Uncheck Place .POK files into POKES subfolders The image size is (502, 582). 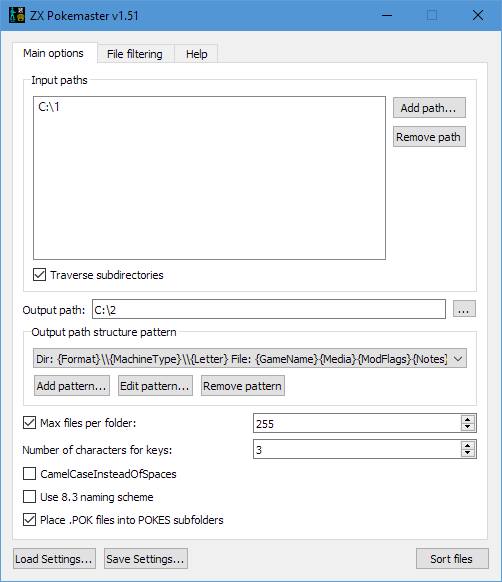pyautogui.click(x=29, y=520)
